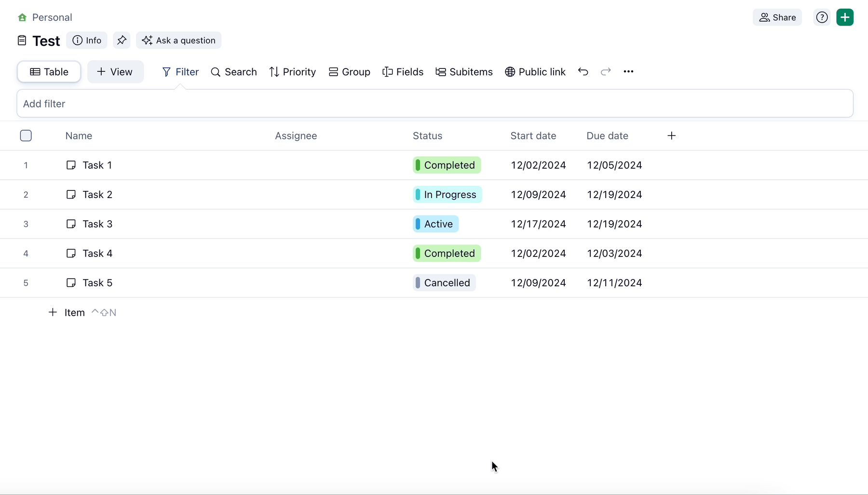Select the Completed badge on Task 1
Viewport: 868px width, 495px height.
[x=447, y=165]
